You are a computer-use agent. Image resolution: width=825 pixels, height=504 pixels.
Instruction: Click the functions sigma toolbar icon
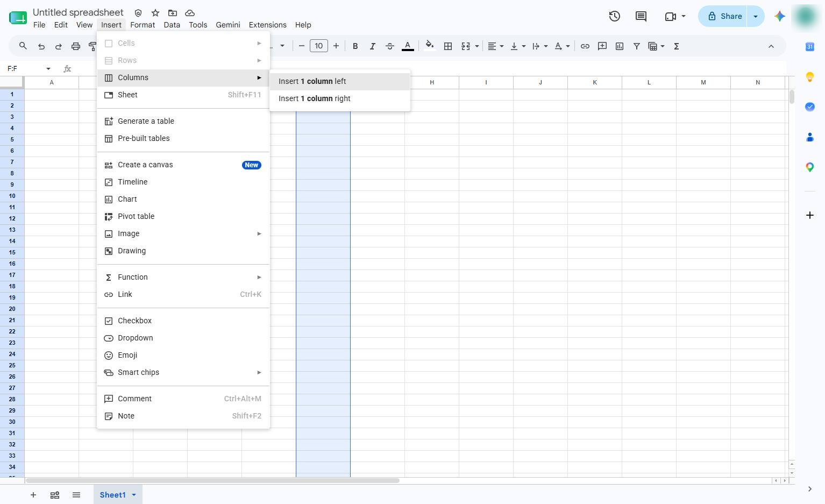click(x=677, y=46)
